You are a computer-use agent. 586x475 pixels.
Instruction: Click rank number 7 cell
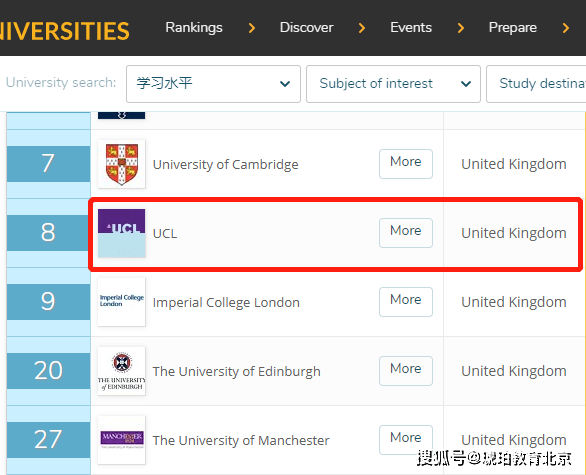click(x=48, y=164)
